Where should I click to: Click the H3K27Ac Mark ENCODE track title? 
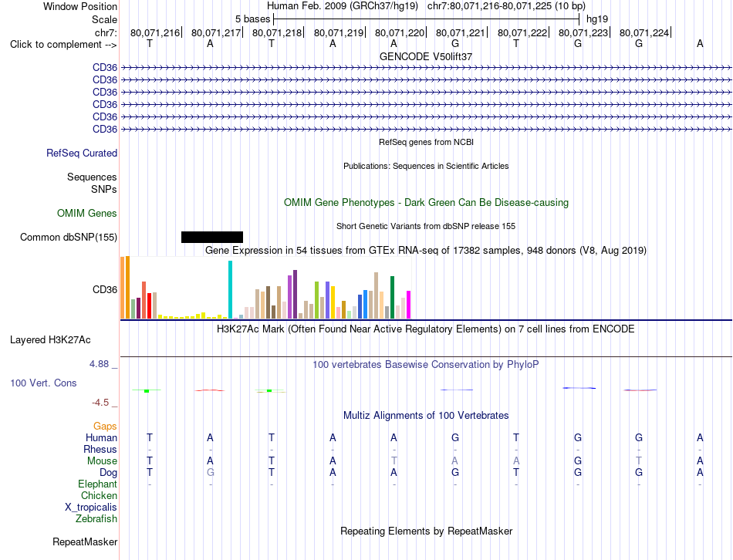tap(426, 329)
